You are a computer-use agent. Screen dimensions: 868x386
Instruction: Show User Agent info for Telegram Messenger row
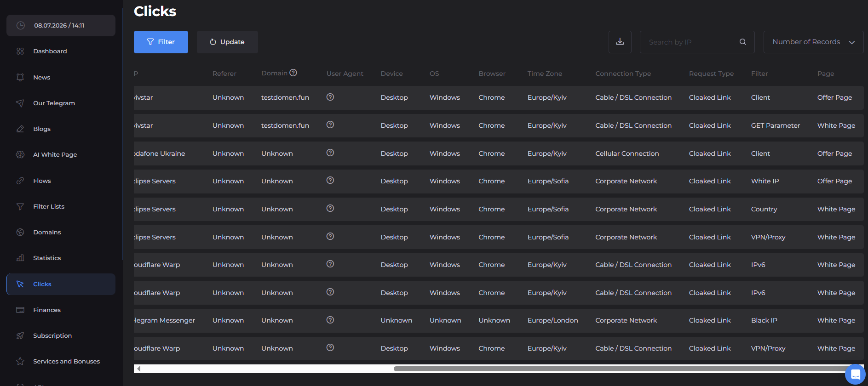click(x=330, y=320)
